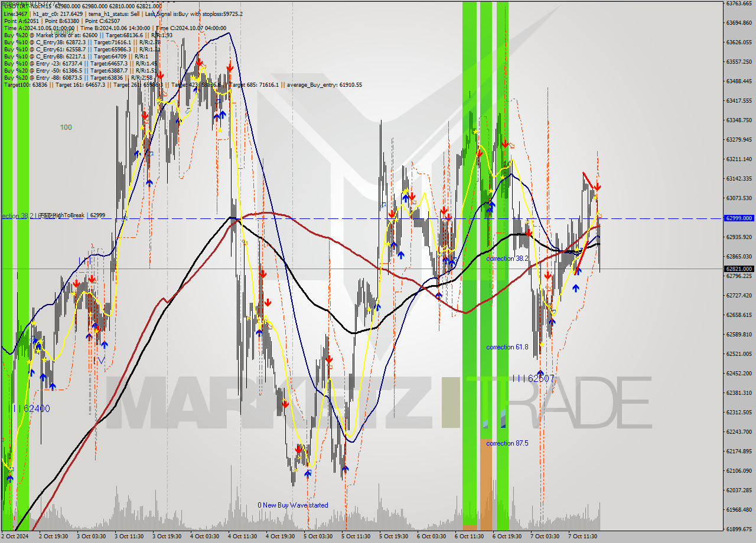Select the 'Buy %20 @ Entry -50: 61386.5' line
The height and width of the screenshot is (543, 756).
tap(80, 70)
